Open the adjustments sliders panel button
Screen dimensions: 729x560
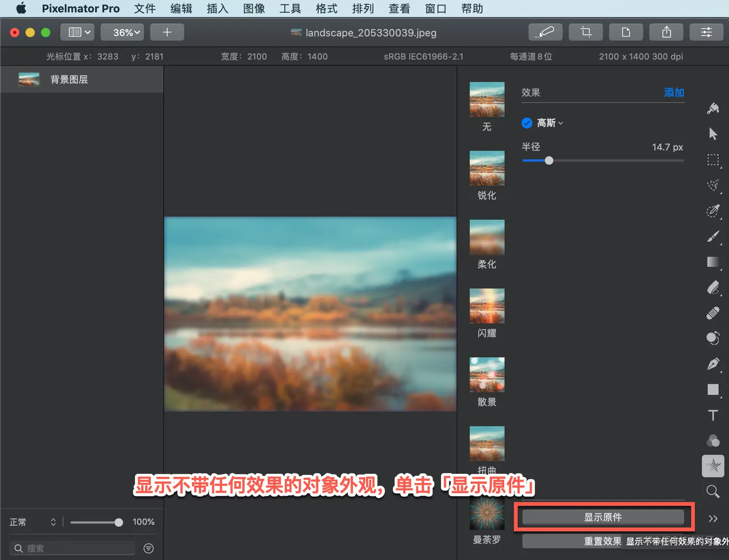706,32
